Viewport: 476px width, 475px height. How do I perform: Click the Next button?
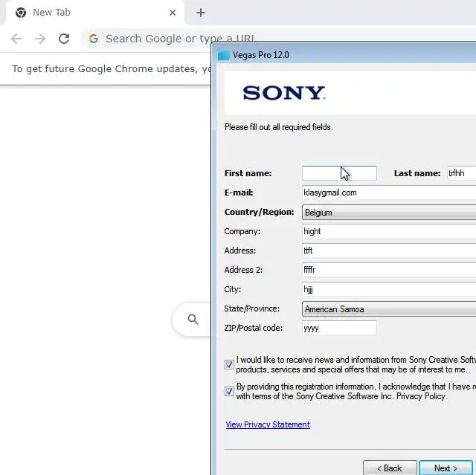pos(446,468)
